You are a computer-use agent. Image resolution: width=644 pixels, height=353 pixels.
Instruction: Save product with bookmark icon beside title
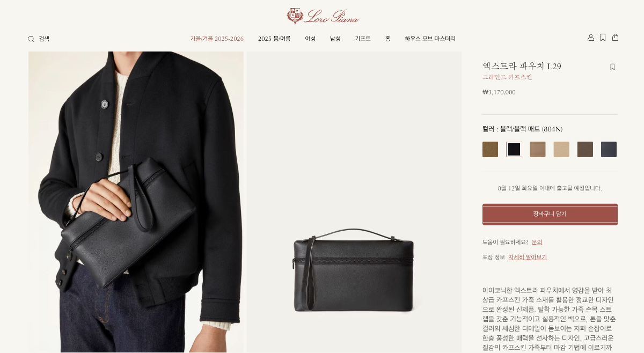coord(612,67)
